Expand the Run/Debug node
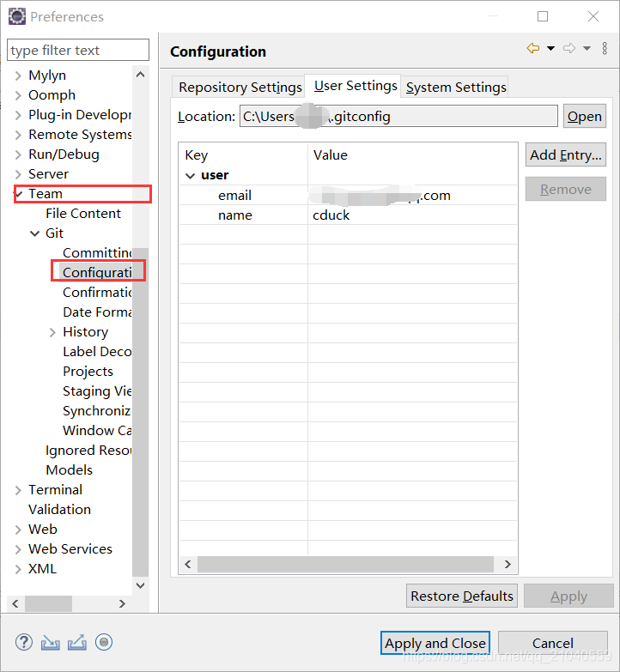Screen dimensions: 620x672 click(18, 154)
